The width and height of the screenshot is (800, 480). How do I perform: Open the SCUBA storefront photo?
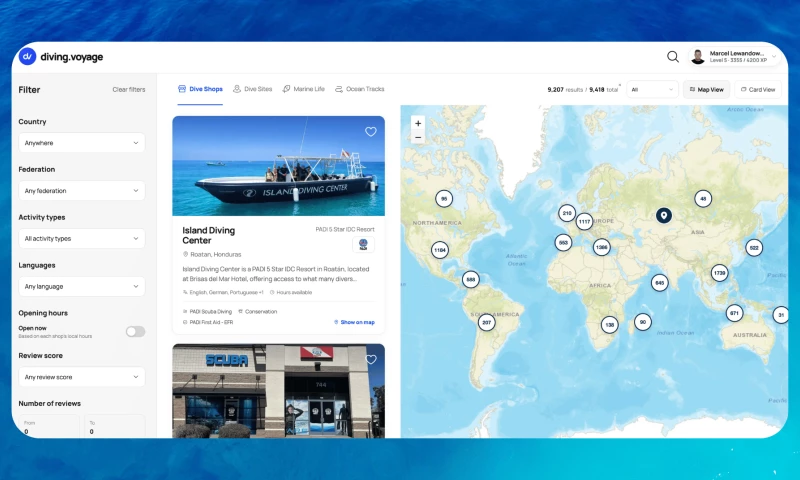pyautogui.click(x=279, y=391)
